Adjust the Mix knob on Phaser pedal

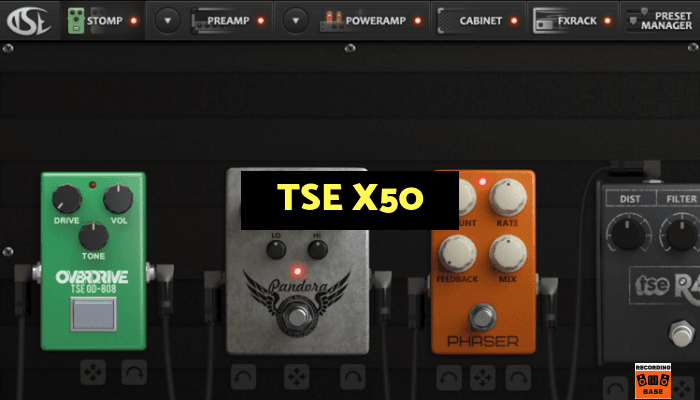pyautogui.click(x=508, y=254)
